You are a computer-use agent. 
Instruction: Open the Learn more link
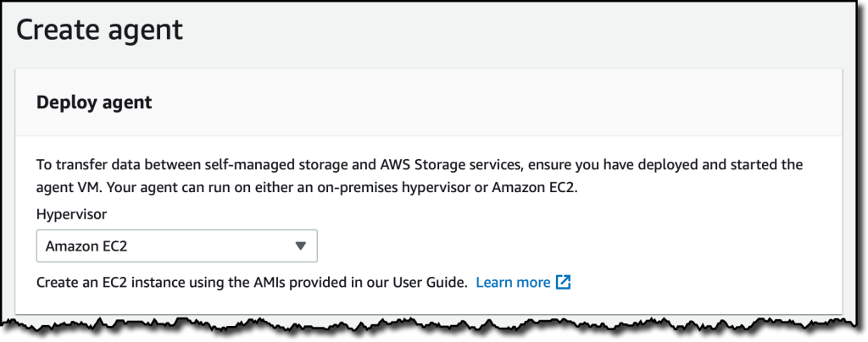[x=513, y=282]
